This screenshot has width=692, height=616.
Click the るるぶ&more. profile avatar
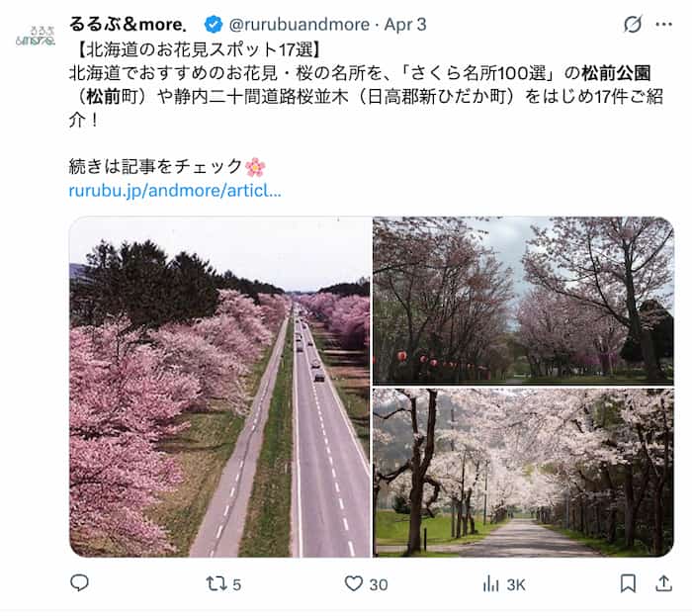pyautogui.click(x=36, y=36)
